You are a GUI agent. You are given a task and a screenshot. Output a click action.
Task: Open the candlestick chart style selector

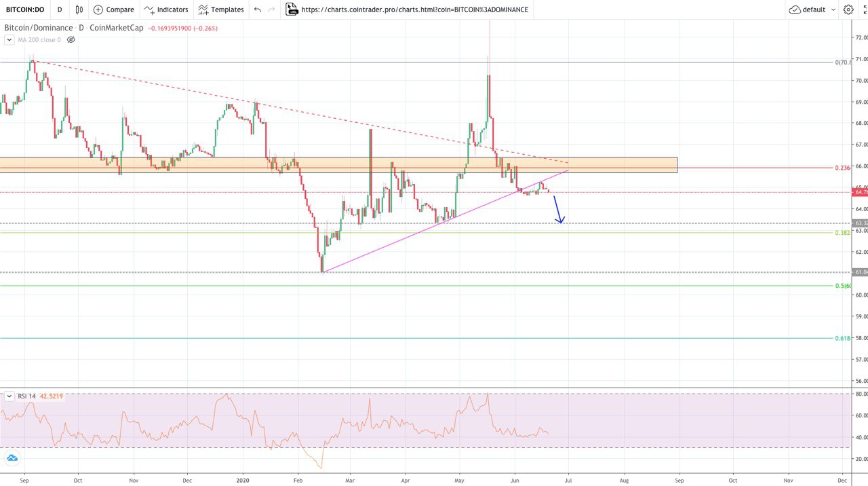click(x=79, y=10)
